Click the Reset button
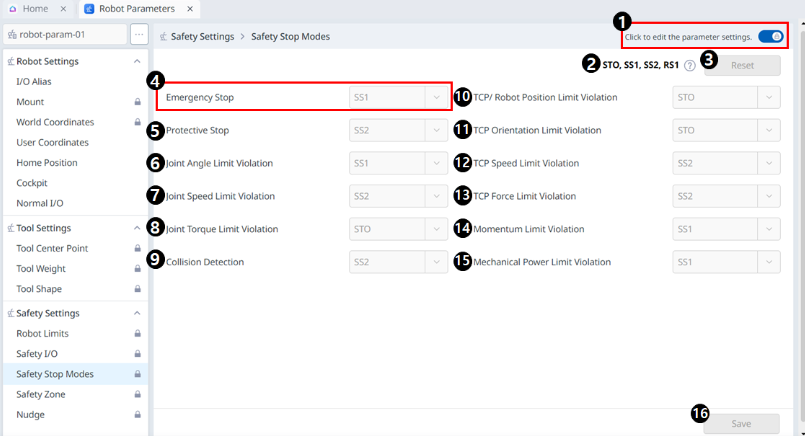 [x=742, y=66]
